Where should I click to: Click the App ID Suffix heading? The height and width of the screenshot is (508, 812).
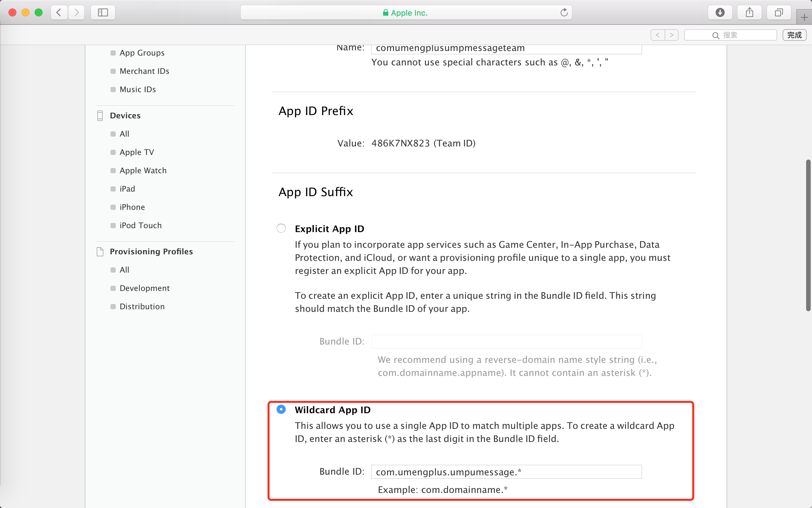[316, 192]
